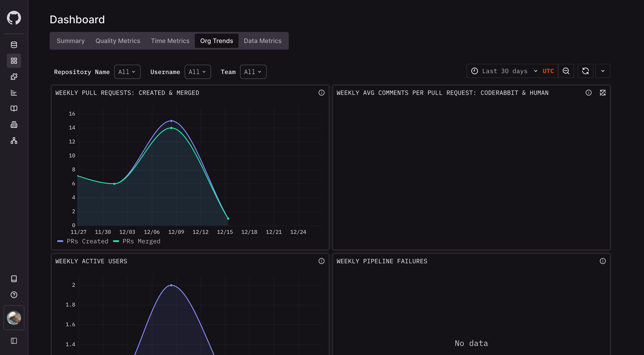644x355 pixels.
Task: Open the database icon in the sidebar
Action: point(14,45)
